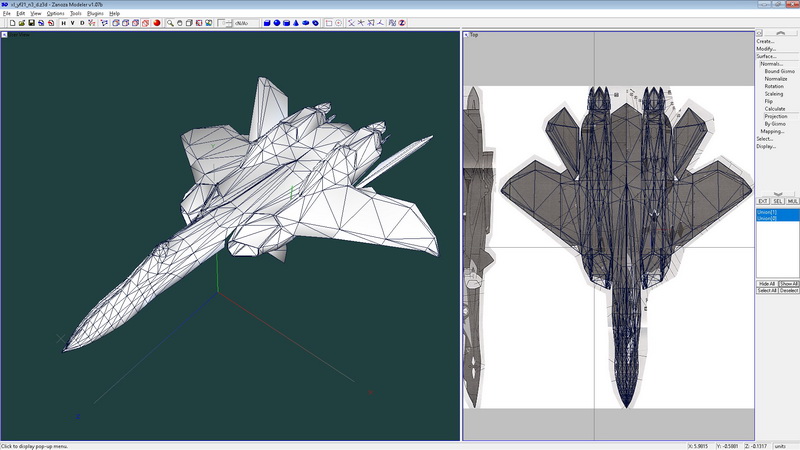Open the <N/A> combo box in toolbar

click(246, 23)
